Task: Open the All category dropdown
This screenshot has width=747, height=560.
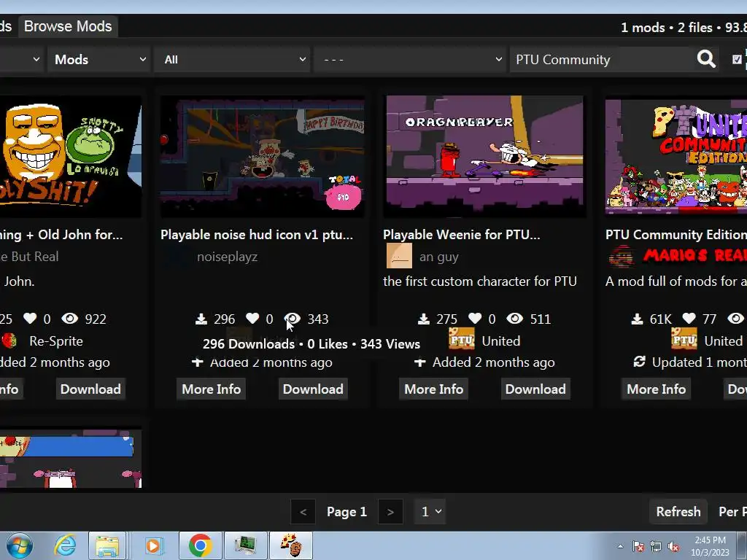Action: pyautogui.click(x=233, y=60)
